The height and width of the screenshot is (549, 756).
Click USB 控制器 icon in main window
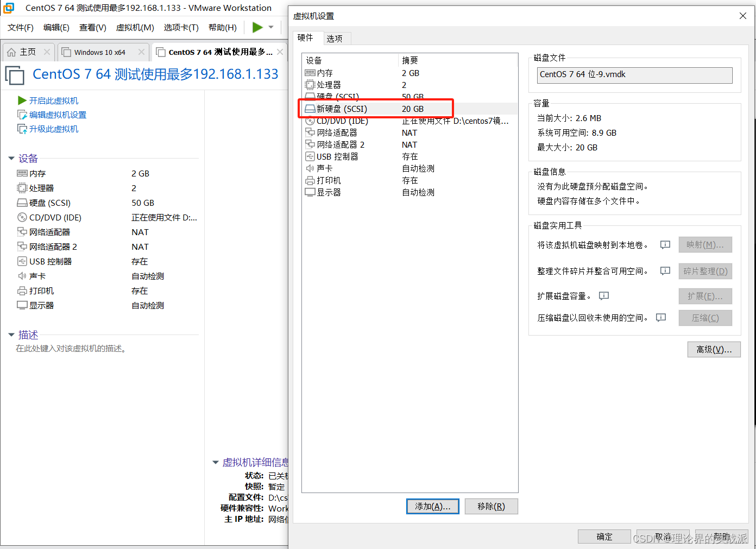(x=22, y=261)
